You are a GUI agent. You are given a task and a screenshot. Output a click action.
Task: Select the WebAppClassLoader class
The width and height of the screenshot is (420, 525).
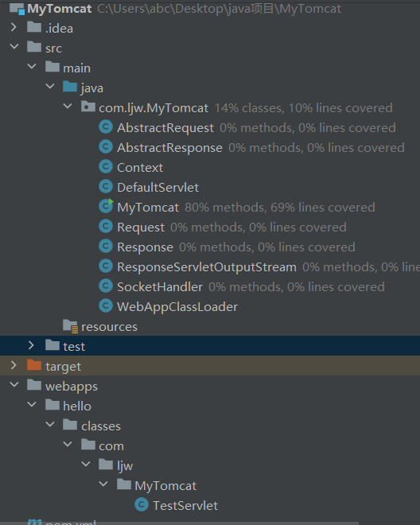pos(177,307)
